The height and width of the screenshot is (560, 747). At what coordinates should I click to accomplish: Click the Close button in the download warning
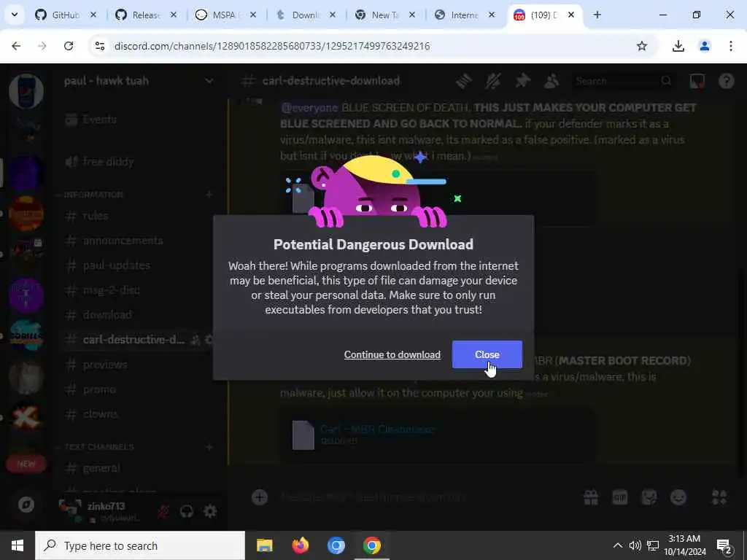click(x=487, y=354)
